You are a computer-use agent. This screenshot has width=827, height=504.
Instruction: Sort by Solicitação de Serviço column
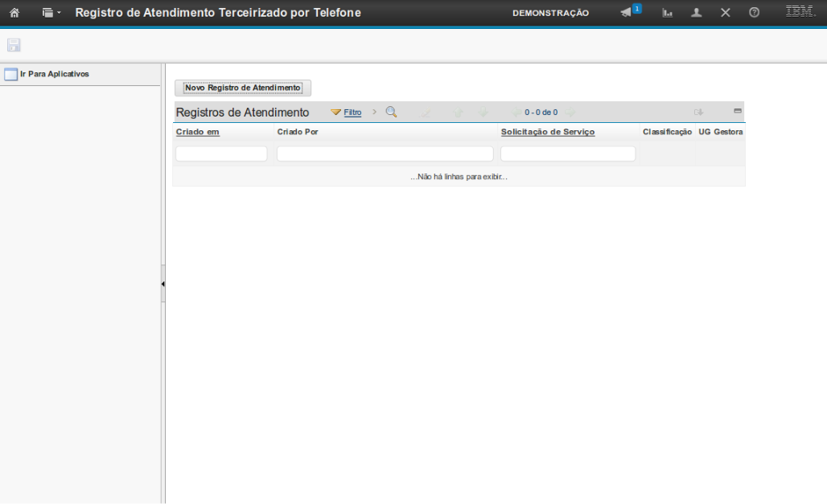(548, 132)
